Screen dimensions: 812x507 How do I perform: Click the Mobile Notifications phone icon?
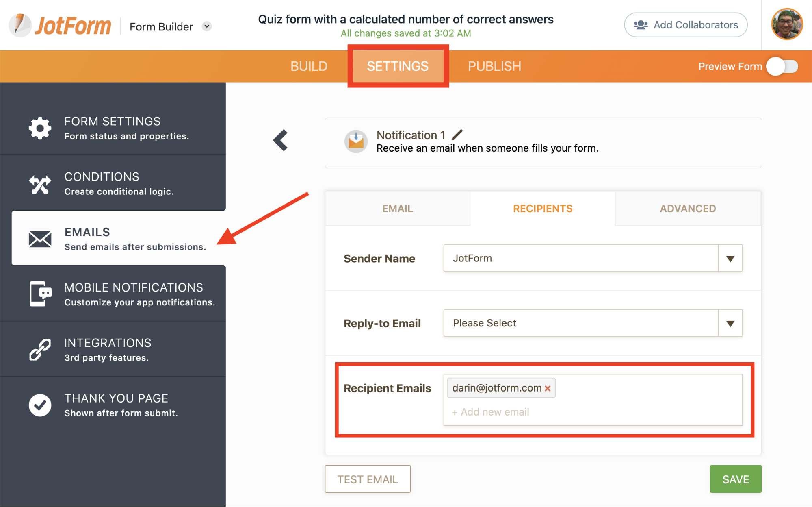point(40,294)
